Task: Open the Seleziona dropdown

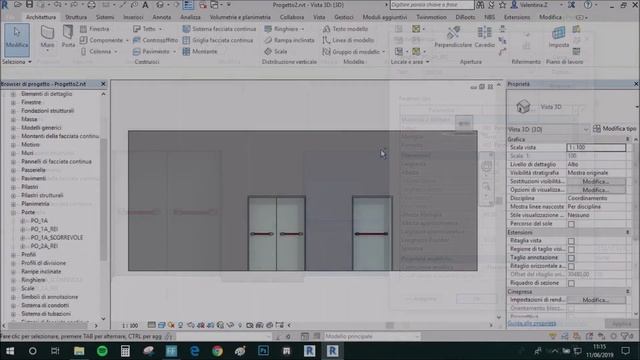Action: pos(17,62)
